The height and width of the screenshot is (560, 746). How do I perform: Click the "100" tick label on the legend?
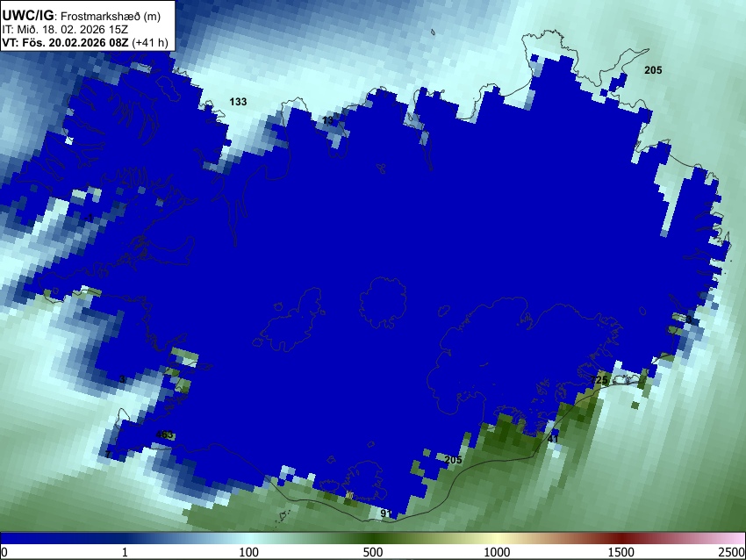pos(249,552)
